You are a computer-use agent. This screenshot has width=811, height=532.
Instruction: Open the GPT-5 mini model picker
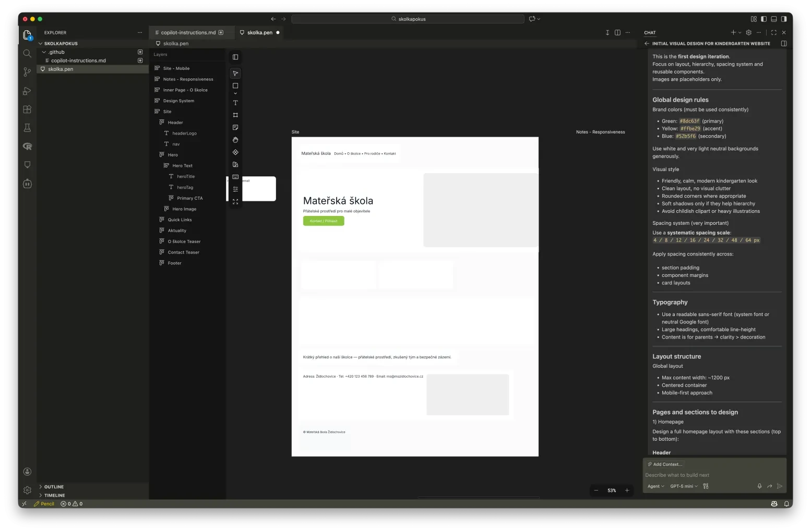[683, 486]
